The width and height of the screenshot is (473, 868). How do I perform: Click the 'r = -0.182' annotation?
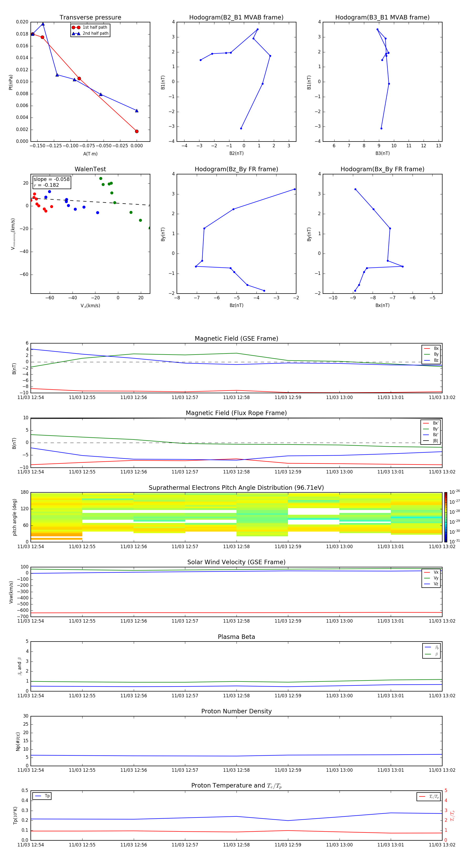47,185
